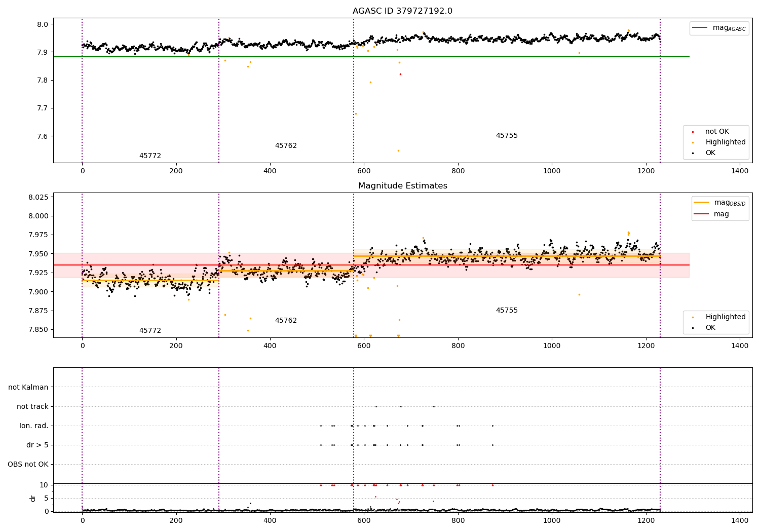Click the 8.000 y-axis tick label

coord(39,216)
